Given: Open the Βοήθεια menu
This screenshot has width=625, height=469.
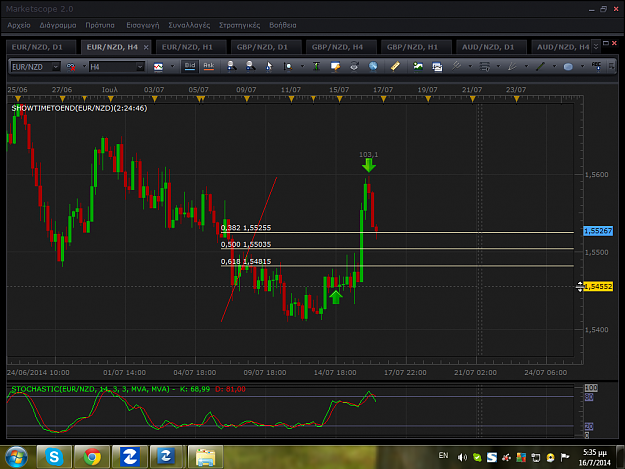Looking at the screenshot, I should click(283, 25).
